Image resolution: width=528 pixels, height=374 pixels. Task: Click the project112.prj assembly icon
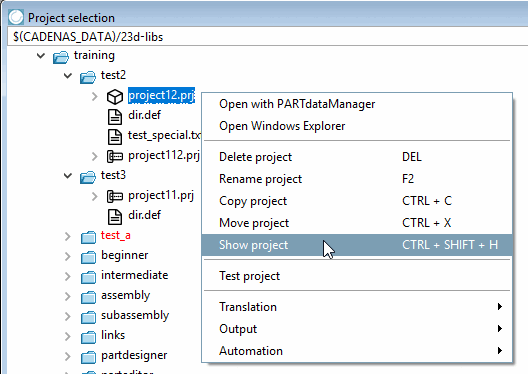click(x=115, y=157)
